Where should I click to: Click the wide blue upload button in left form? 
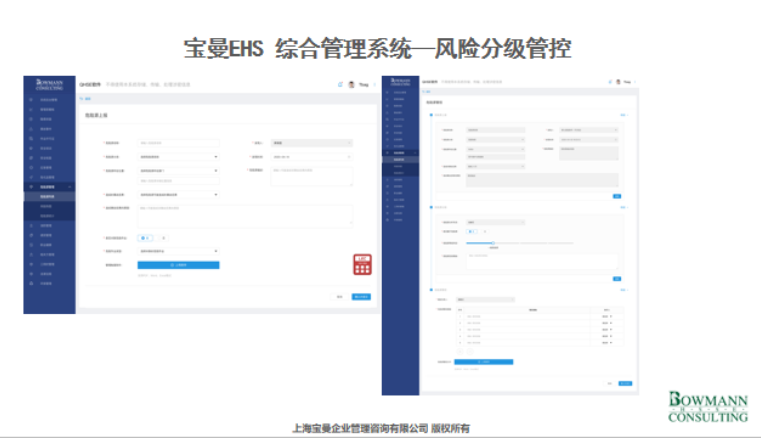[178, 265]
